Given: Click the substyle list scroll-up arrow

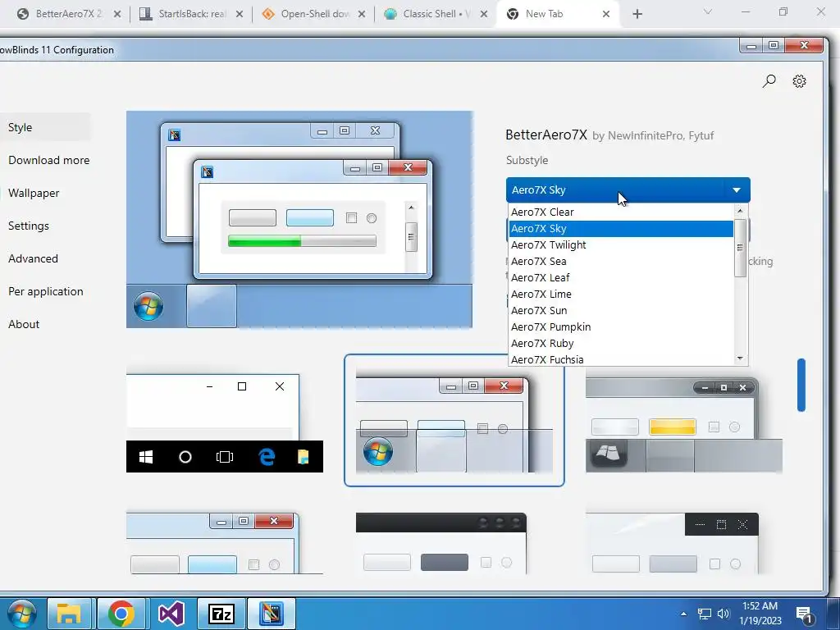Looking at the screenshot, I should (x=741, y=211).
